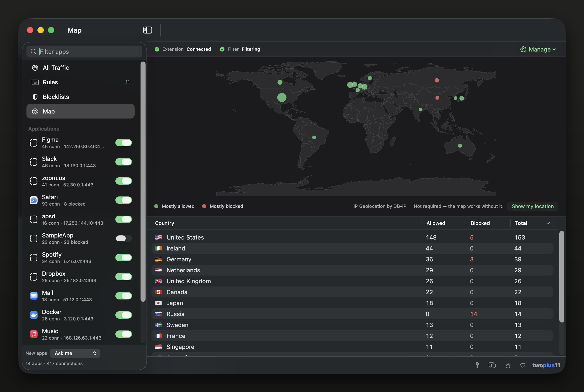Image resolution: width=584 pixels, height=392 pixels.
Task: Click the Netherlands row in the table
Action: click(x=352, y=270)
